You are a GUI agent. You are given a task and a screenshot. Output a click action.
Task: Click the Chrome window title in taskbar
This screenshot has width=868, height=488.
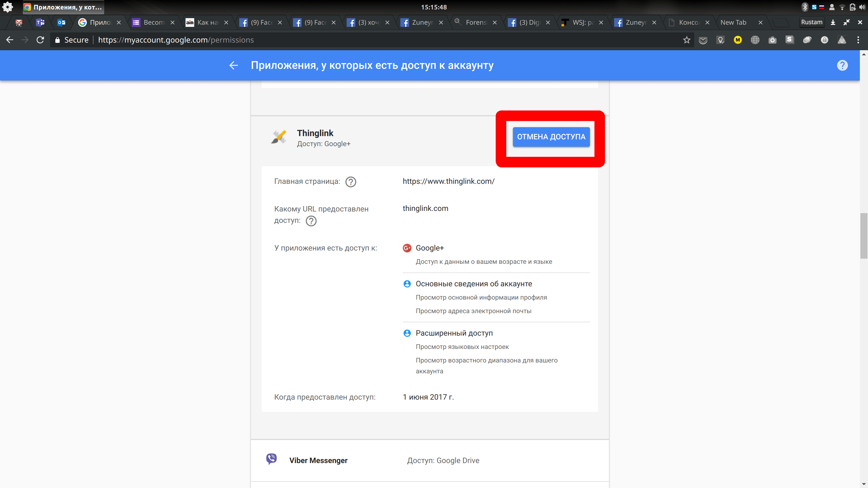(63, 7)
